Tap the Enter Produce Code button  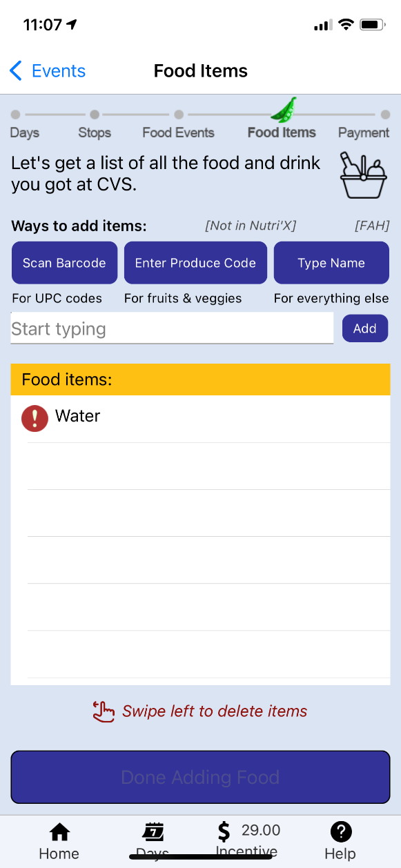195,263
